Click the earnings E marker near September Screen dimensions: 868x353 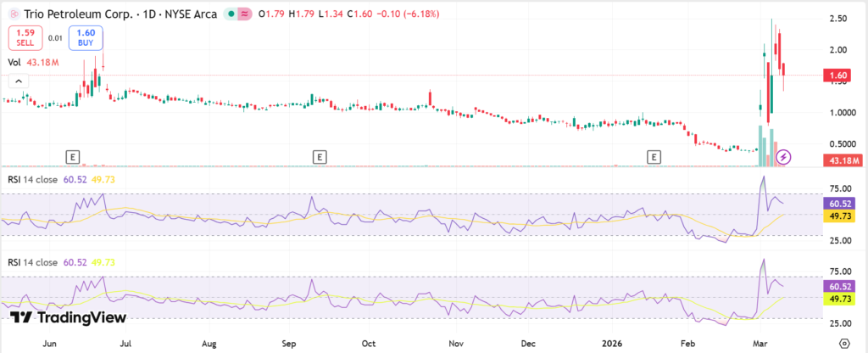tap(320, 157)
